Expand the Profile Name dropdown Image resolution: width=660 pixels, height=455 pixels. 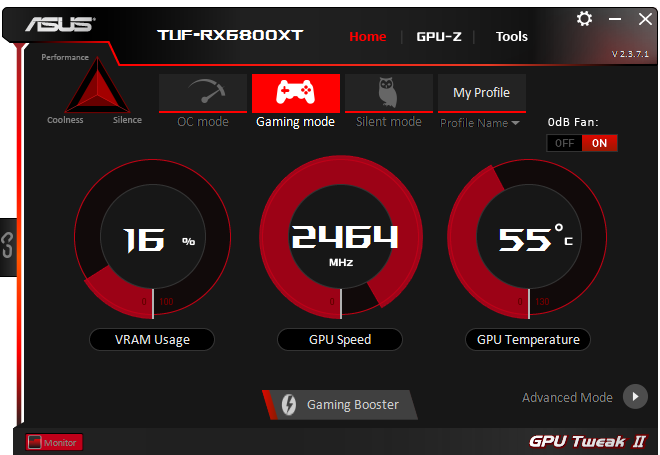tap(480, 123)
